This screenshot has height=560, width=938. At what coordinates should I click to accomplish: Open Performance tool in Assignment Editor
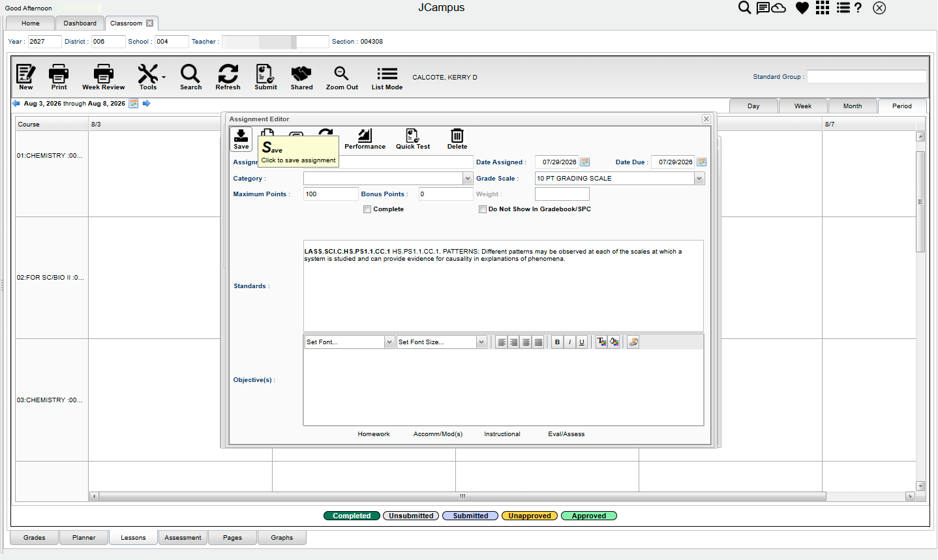pyautogui.click(x=365, y=139)
